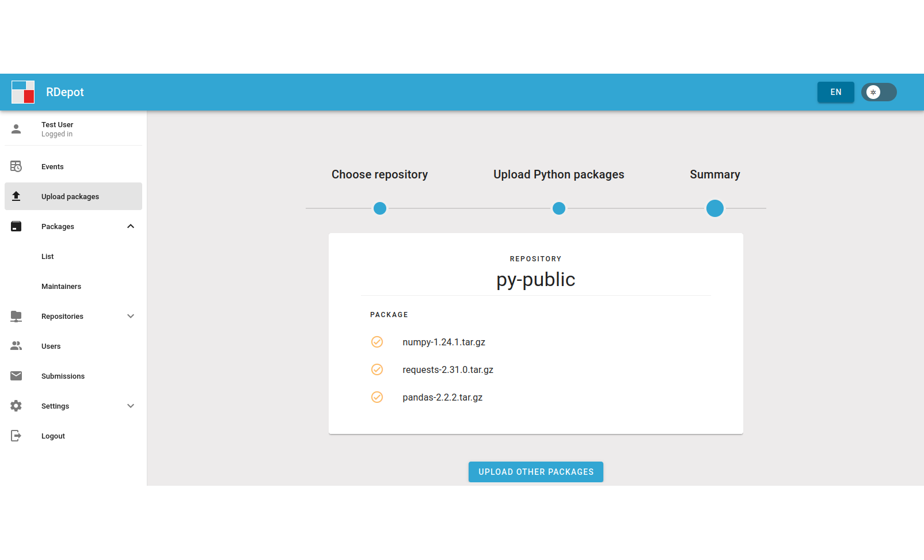
Task: Open Events via its calendar icon
Action: pos(16,166)
